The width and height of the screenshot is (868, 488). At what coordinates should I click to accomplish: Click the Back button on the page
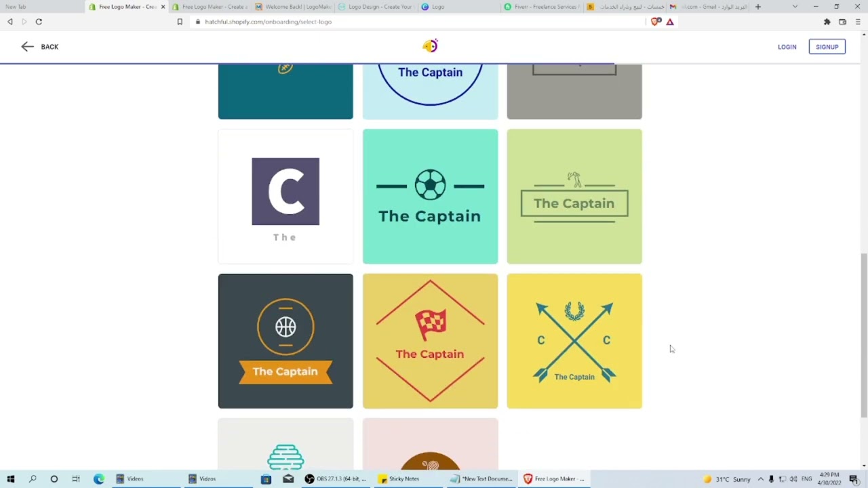point(40,47)
